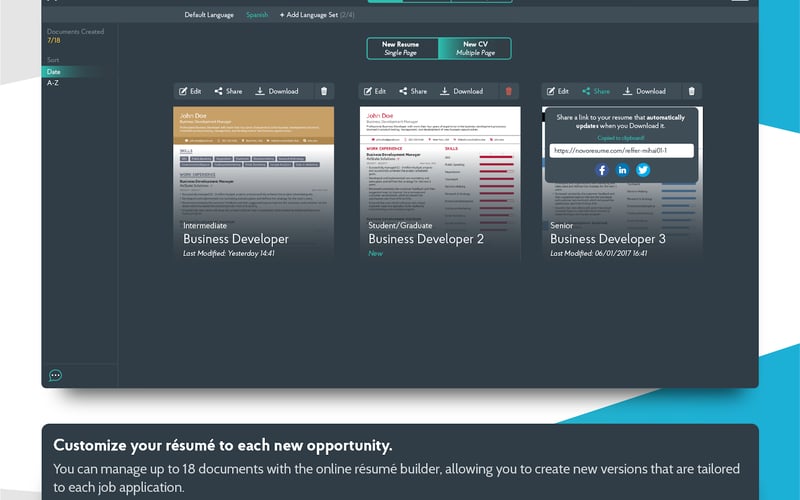This screenshot has height=500, width=800.
Task: Create a New CV Multiple Page
Action: point(475,48)
